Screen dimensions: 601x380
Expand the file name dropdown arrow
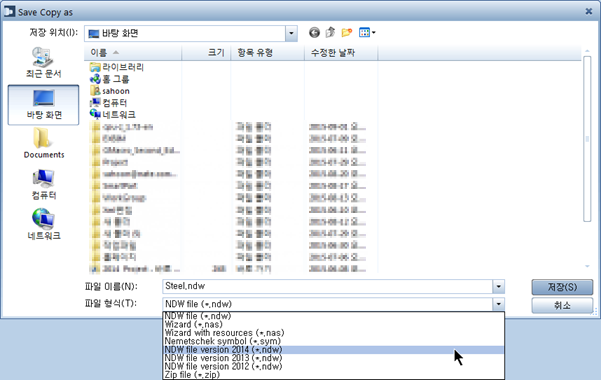[x=498, y=286]
